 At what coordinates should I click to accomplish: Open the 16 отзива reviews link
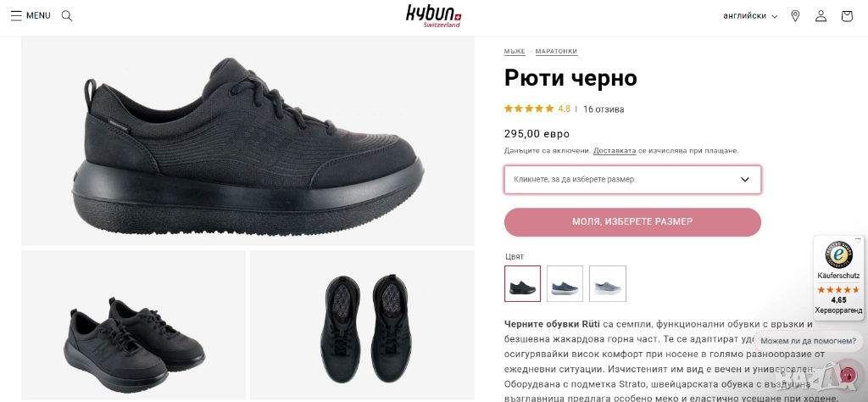[x=604, y=109]
